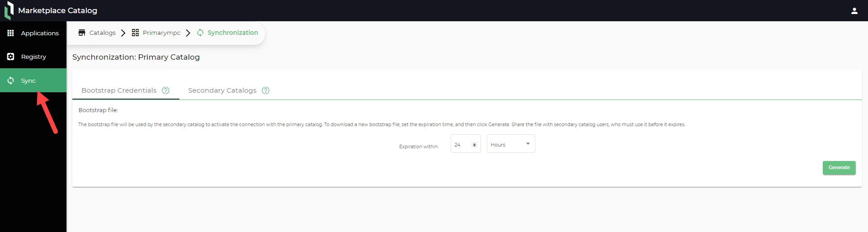Click the Synchronization breadcrumb link
The height and width of the screenshot is (232, 868).
click(x=233, y=33)
